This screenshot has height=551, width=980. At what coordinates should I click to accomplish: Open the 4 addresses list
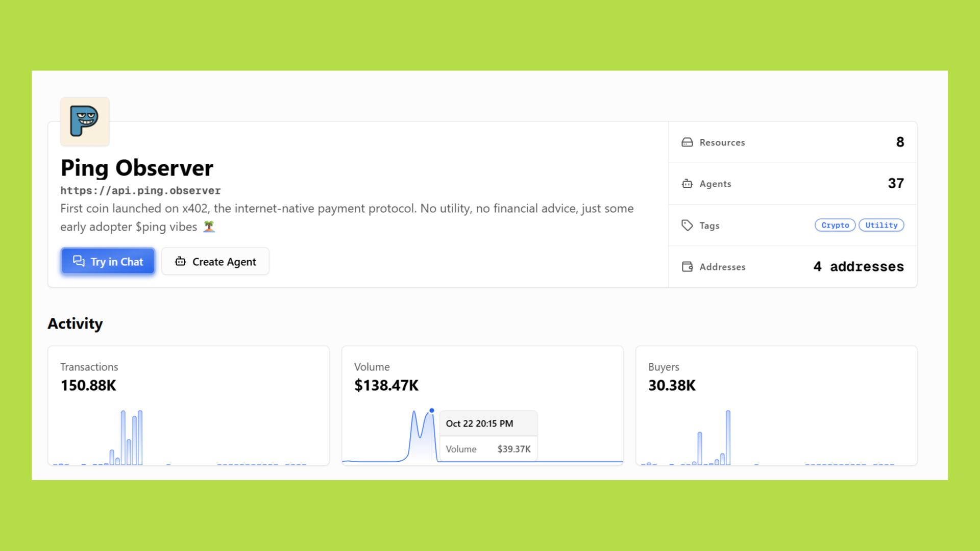[859, 266]
